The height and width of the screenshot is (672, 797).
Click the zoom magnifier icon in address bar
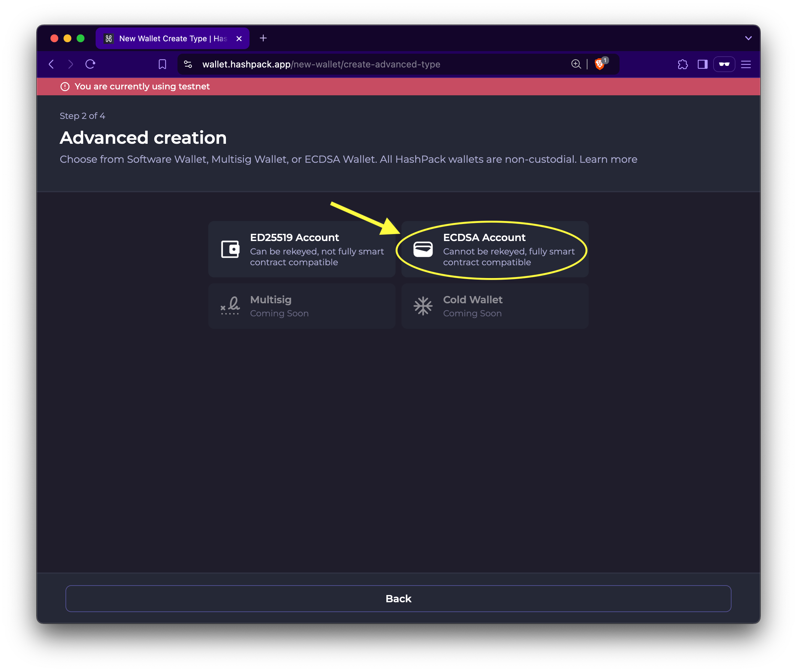(576, 65)
